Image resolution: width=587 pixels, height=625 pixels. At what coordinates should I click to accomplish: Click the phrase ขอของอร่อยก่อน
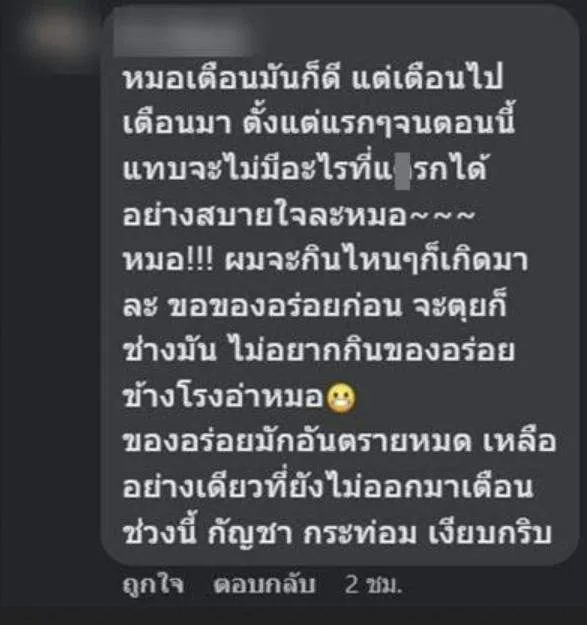tap(284, 307)
